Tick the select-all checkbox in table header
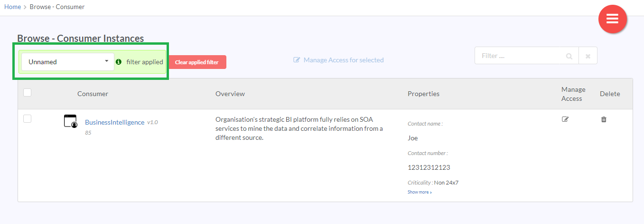The width and height of the screenshot is (644, 224). pyautogui.click(x=28, y=93)
